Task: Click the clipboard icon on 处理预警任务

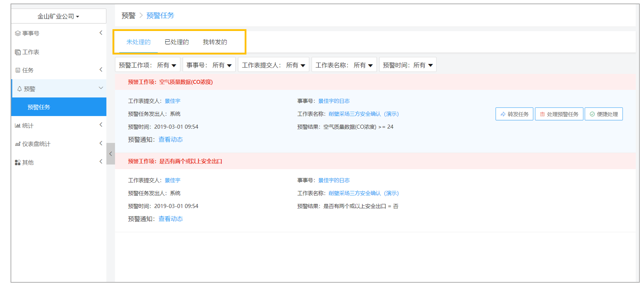Action: (542, 114)
